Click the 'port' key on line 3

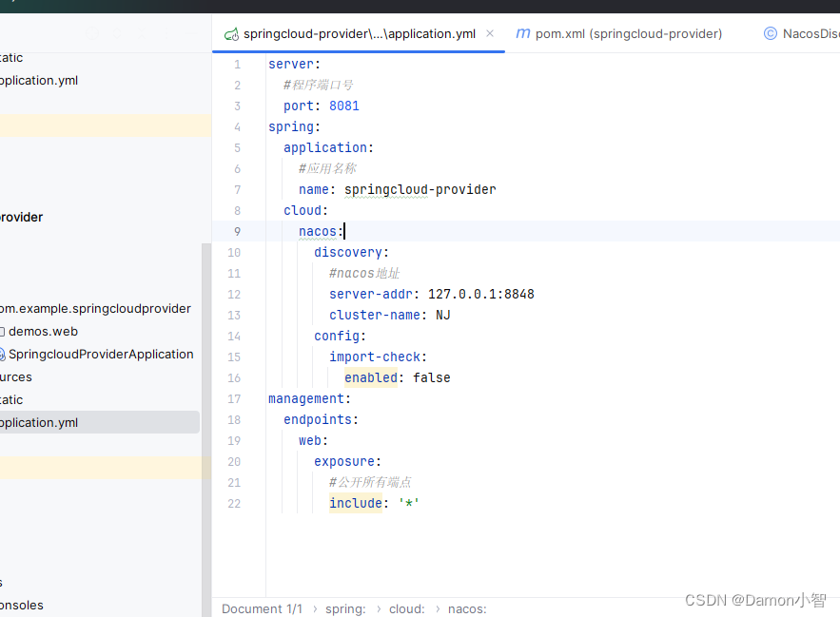[x=299, y=106]
